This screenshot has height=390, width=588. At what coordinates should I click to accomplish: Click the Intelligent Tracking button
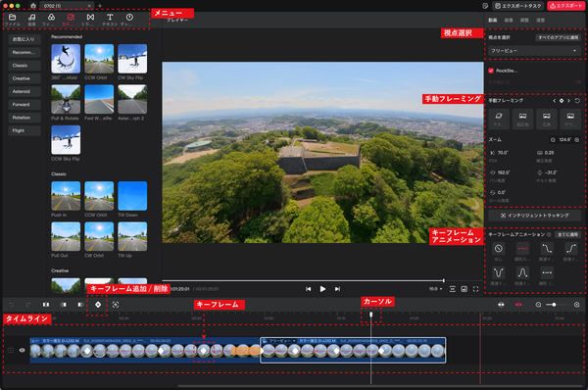coord(534,216)
